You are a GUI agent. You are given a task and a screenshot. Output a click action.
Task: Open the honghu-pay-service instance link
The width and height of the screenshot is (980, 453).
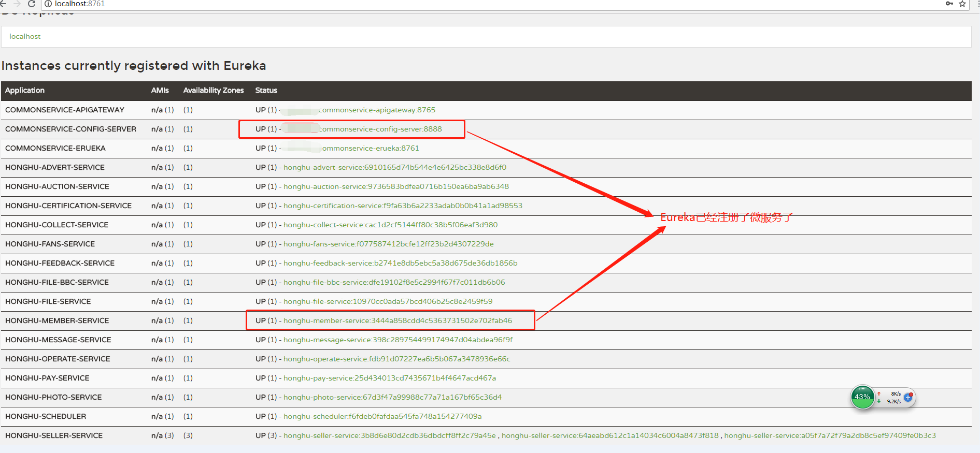click(x=390, y=378)
